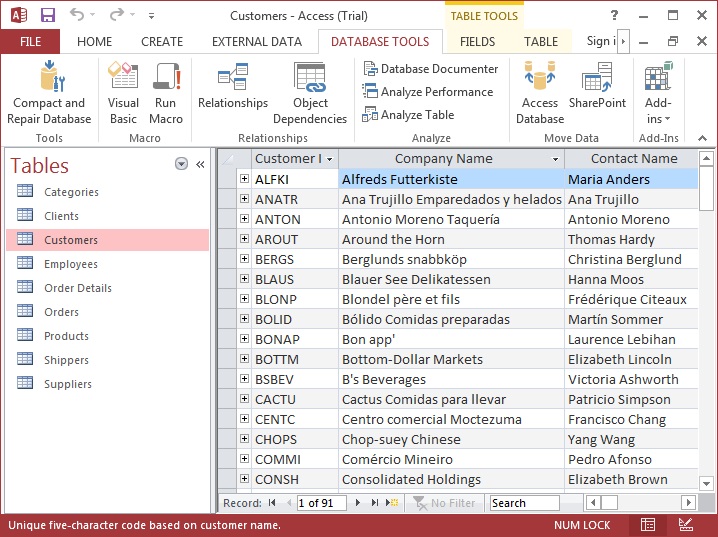Screen dimensions: 718x537
Task: Select the Customers table in navigation pane
Action: click(x=108, y=240)
